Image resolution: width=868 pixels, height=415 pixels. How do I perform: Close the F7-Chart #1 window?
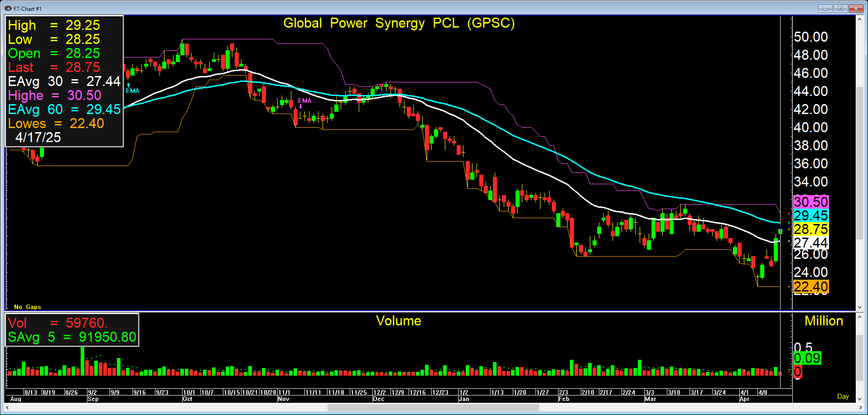[x=856, y=8]
